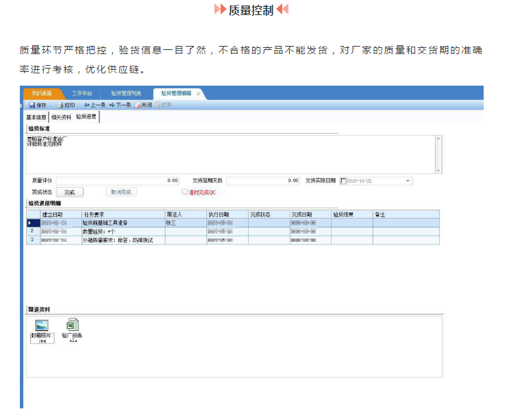Image resolution: width=509 pixels, height=420 pixels.
Task: Expand the 交货实际日期 date dropdown
Action: tap(408, 181)
